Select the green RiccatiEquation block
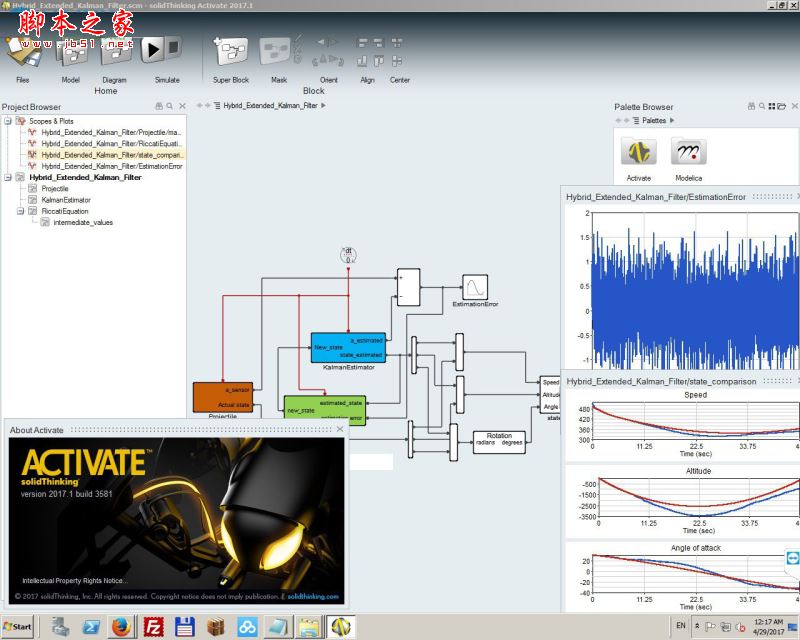Viewport: 800px width, 640px height. tap(324, 410)
